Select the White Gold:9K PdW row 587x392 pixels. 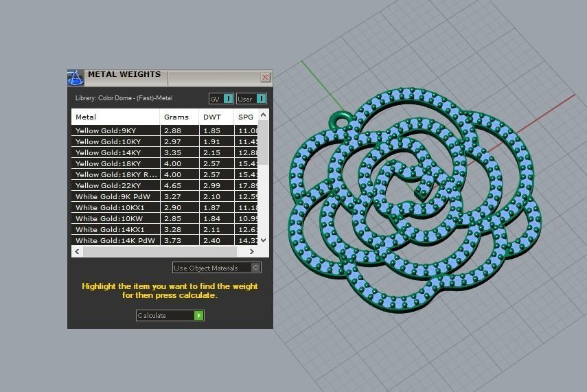pyautogui.click(x=164, y=196)
